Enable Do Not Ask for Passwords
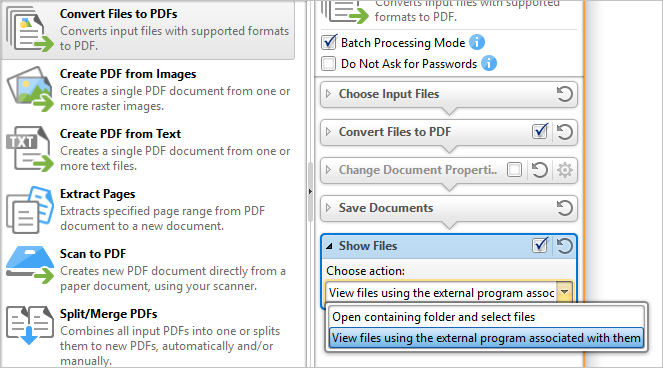The width and height of the screenshot is (663, 368). 329,63
